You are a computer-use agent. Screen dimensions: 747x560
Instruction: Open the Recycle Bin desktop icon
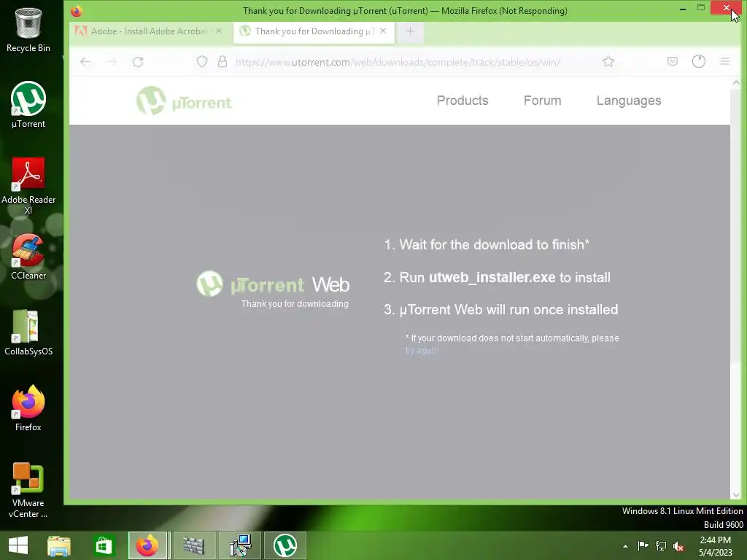(28, 30)
